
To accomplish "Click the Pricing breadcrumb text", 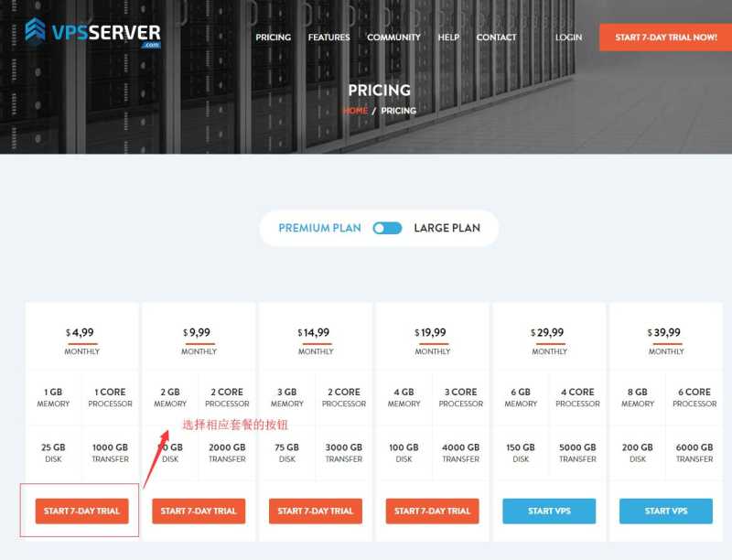I will tap(398, 111).
